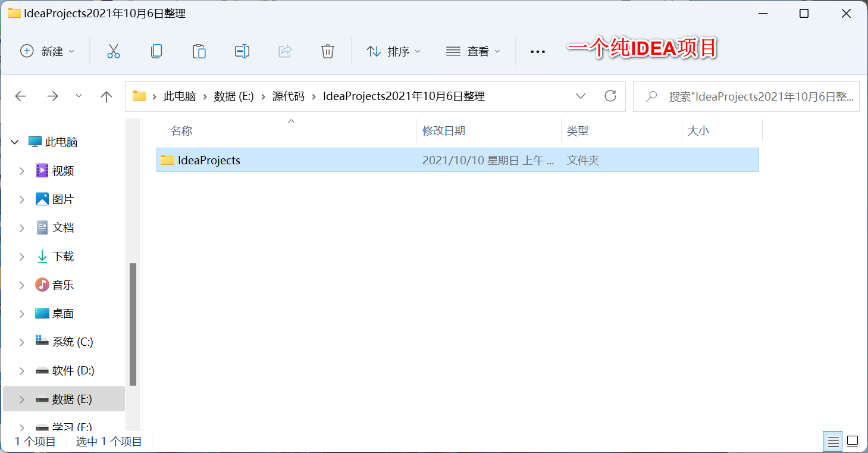Click the search box for this folder
868x453 pixels.
point(747,96)
